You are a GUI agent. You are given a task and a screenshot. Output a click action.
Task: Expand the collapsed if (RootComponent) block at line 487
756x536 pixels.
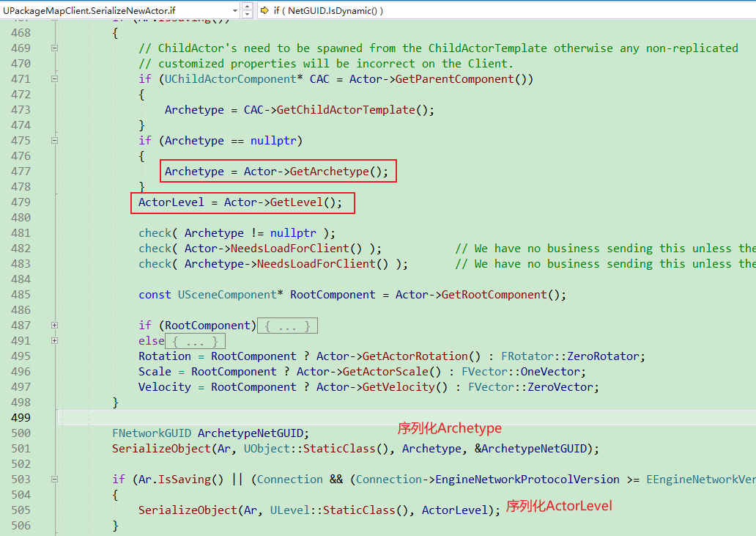pos(54,326)
